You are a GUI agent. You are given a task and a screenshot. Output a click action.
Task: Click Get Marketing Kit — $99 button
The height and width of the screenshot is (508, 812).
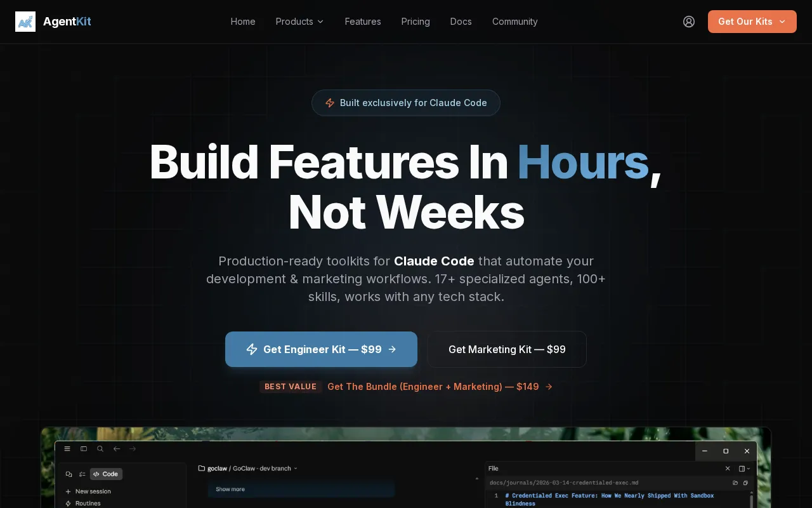(x=507, y=349)
